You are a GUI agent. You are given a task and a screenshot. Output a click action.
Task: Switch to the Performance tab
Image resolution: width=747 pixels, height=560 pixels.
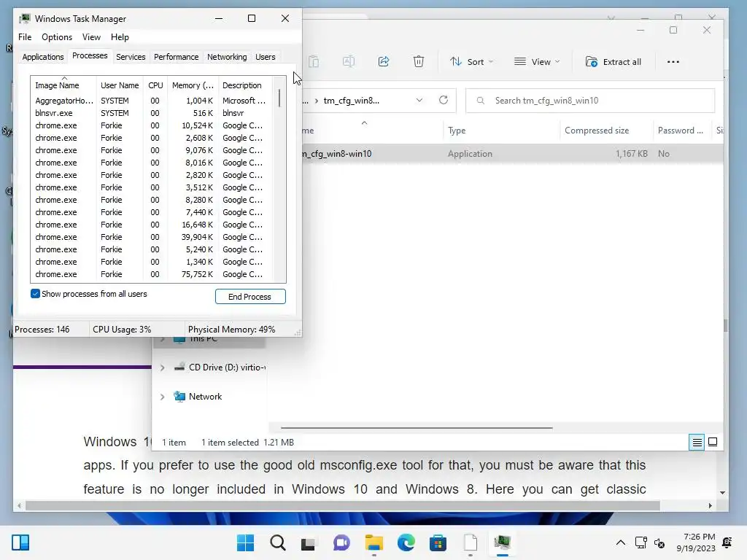(176, 57)
